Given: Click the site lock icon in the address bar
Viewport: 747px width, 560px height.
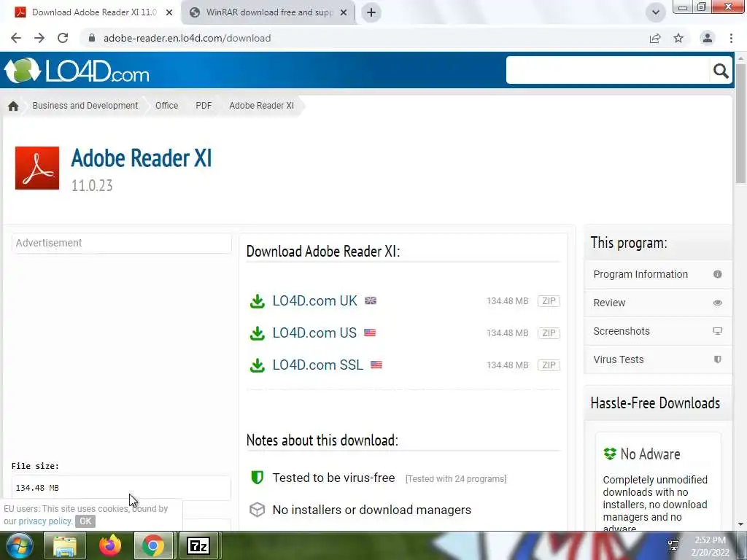Looking at the screenshot, I should point(92,38).
